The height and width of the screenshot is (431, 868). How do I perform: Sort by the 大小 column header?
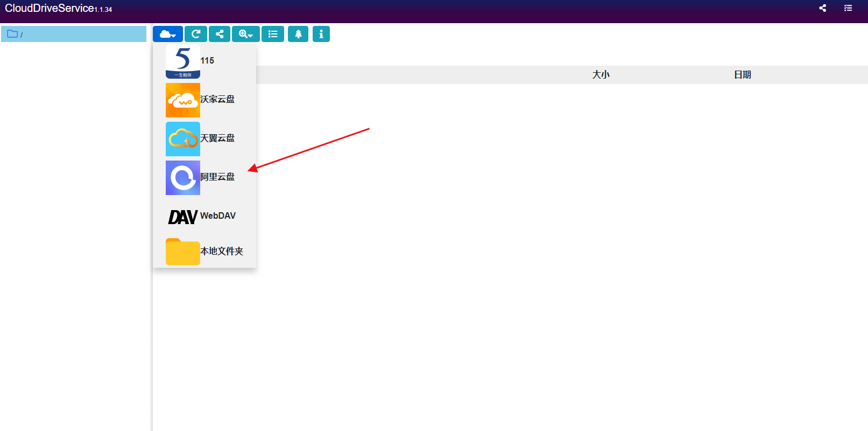point(601,75)
